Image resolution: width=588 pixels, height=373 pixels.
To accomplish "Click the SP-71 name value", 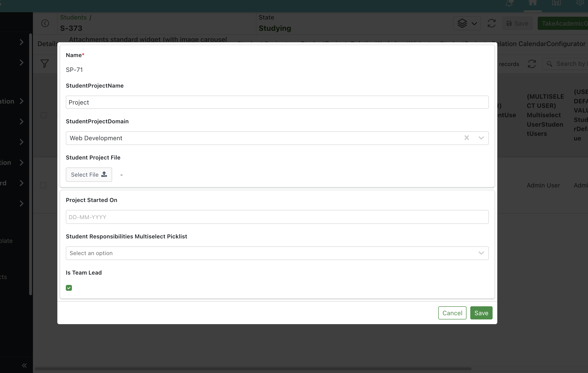I will tap(74, 70).
